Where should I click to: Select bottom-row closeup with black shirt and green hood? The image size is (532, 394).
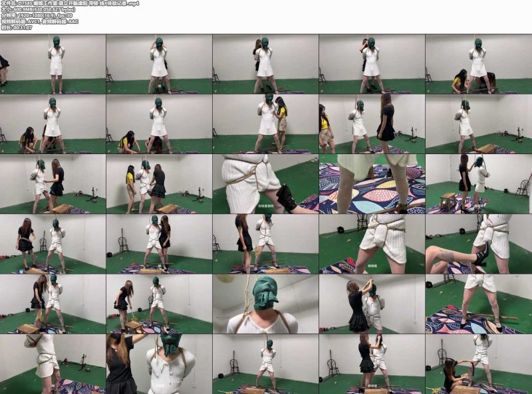(x=159, y=364)
